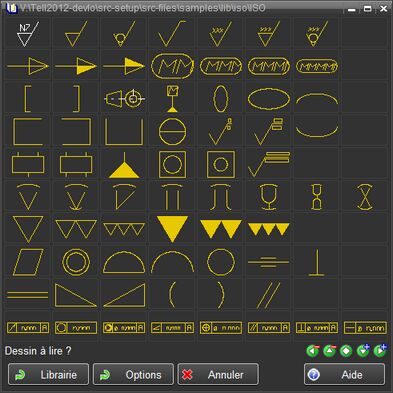Click the green down arrow plus icon

point(363,351)
